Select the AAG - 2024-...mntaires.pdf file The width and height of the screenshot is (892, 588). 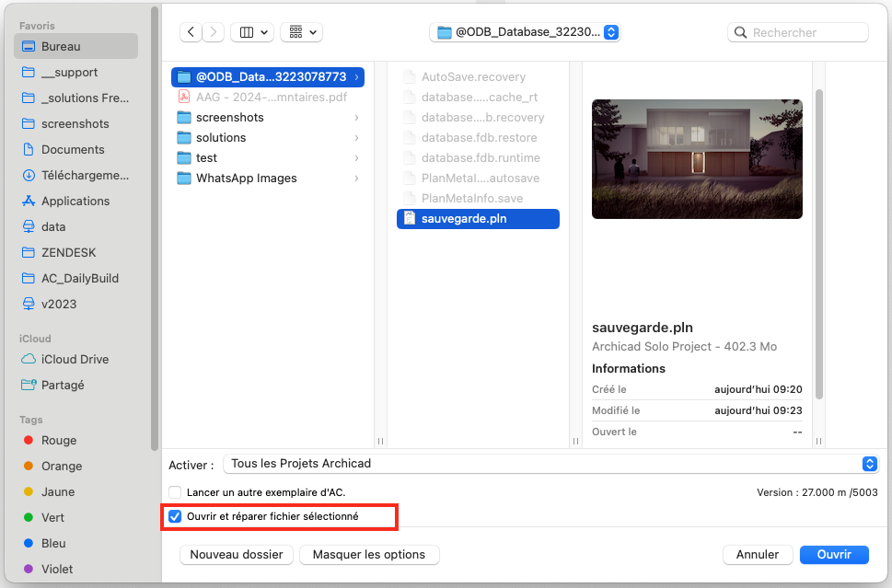point(267,97)
